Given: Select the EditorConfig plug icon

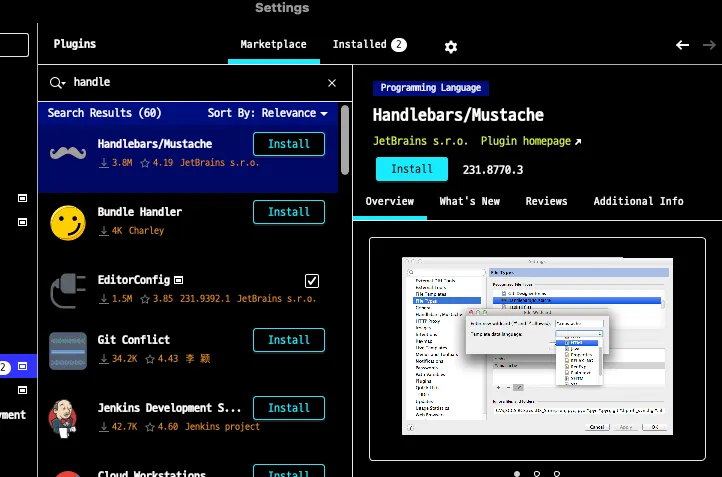Looking at the screenshot, I should [x=68, y=289].
